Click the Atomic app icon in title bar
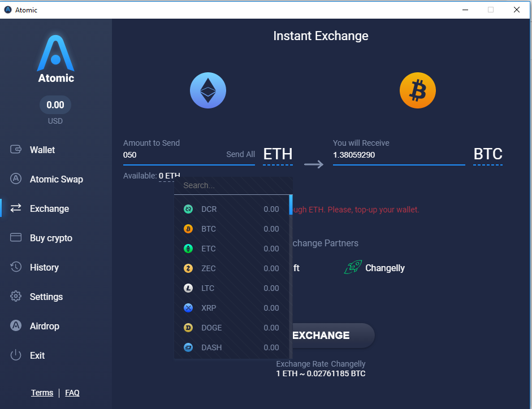 click(x=8, y=10)
